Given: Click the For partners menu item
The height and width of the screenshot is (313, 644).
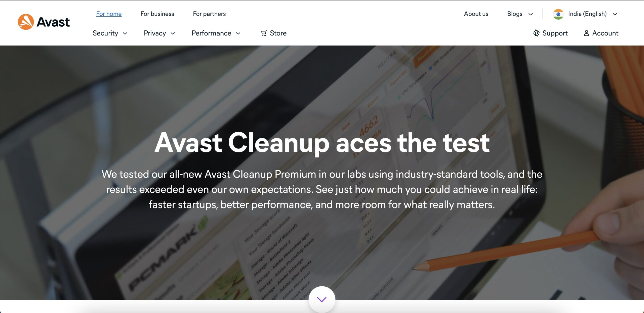Looking at the screenshot, I should [210, 14].
